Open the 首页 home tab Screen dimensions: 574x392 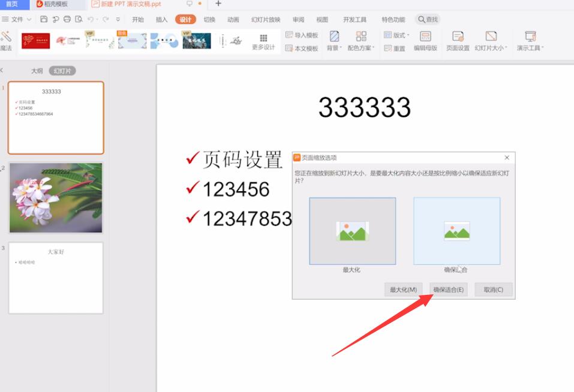(14, 4)
